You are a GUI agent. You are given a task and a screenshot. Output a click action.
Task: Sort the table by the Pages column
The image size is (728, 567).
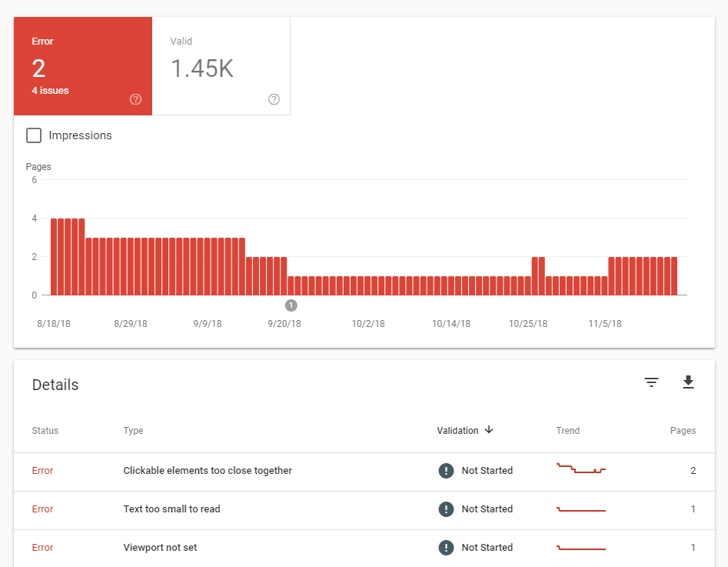point(683,431)
